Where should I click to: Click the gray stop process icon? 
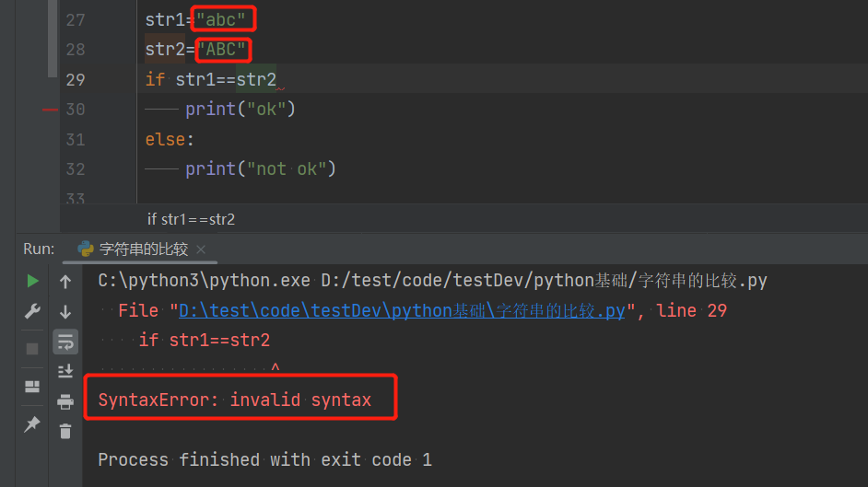[x=32, y=349]
